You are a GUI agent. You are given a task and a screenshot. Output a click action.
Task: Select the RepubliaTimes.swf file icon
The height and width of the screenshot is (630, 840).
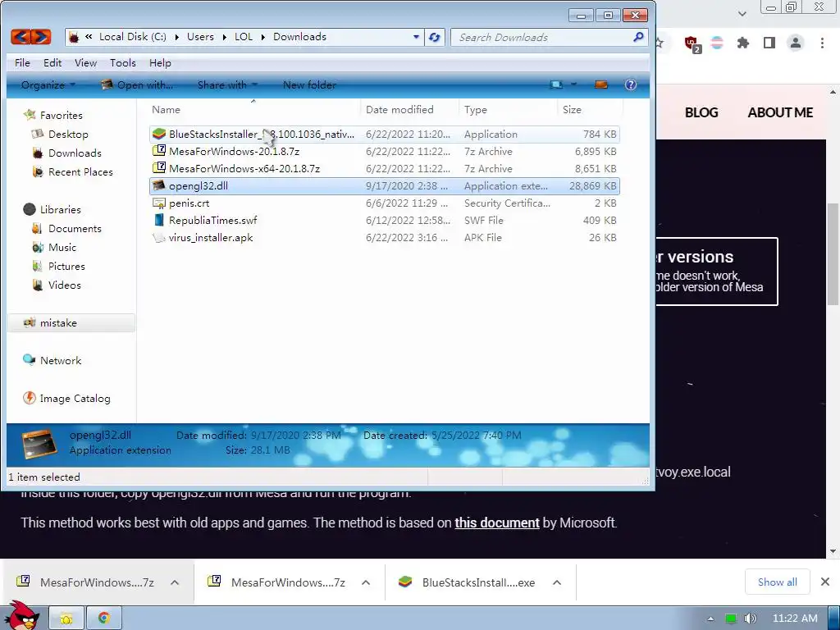coord(159,220)
